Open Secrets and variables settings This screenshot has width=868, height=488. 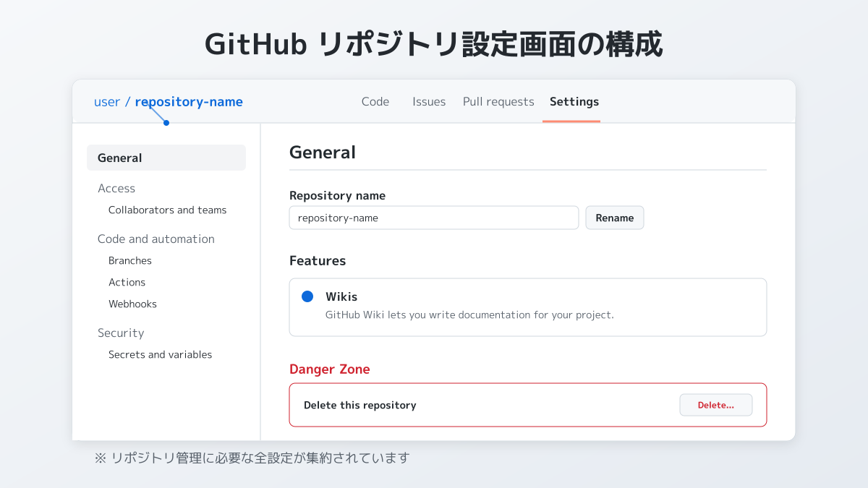tap(160, 354)
